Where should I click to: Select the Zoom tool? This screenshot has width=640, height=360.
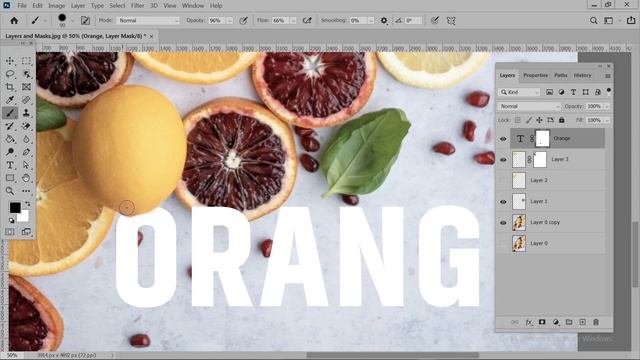click(x=10, y=191)
